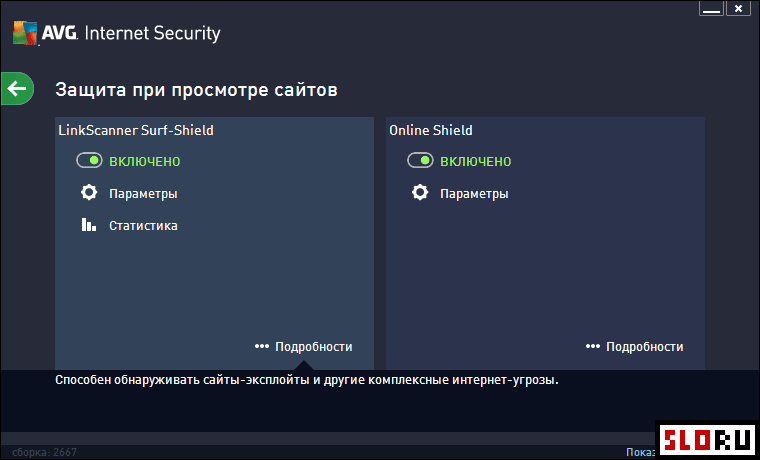Viewport: 760px width, 460px height.
Task: Go back using the green arrow button
Action: click(x=17, y=89)
